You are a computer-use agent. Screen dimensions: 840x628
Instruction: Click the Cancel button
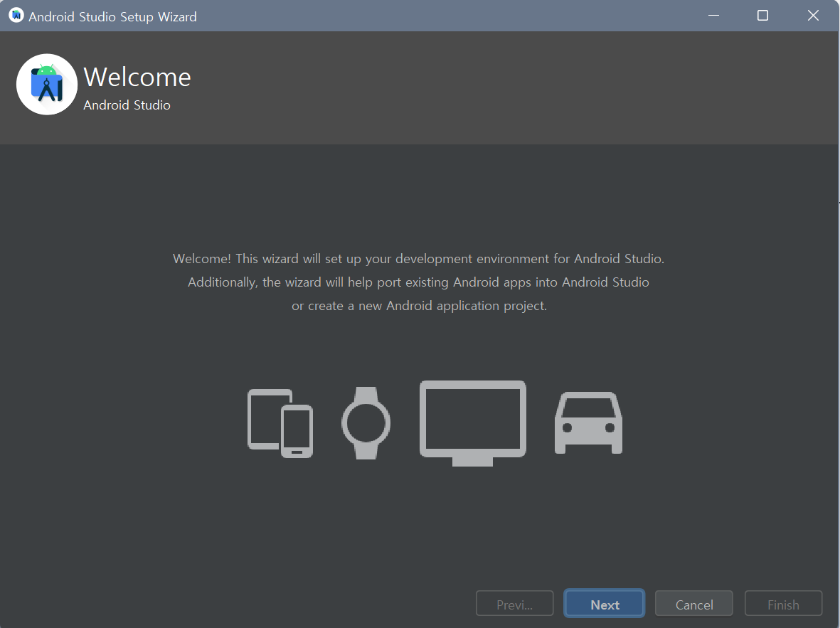tap(693, 604)
